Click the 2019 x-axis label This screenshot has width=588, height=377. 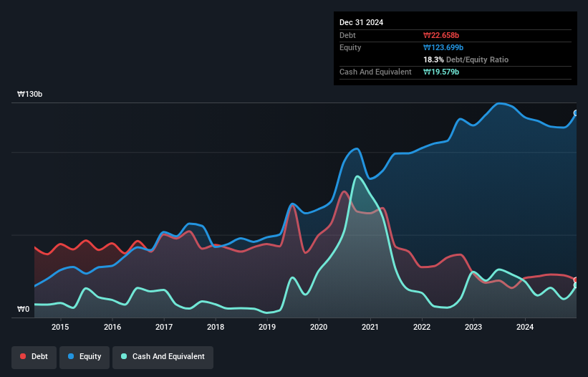(x=267, y=327)
